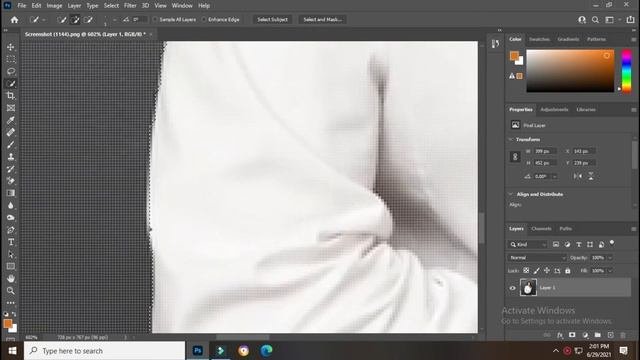
Task: Toggle lock transparent pixels
Action: 526,271
